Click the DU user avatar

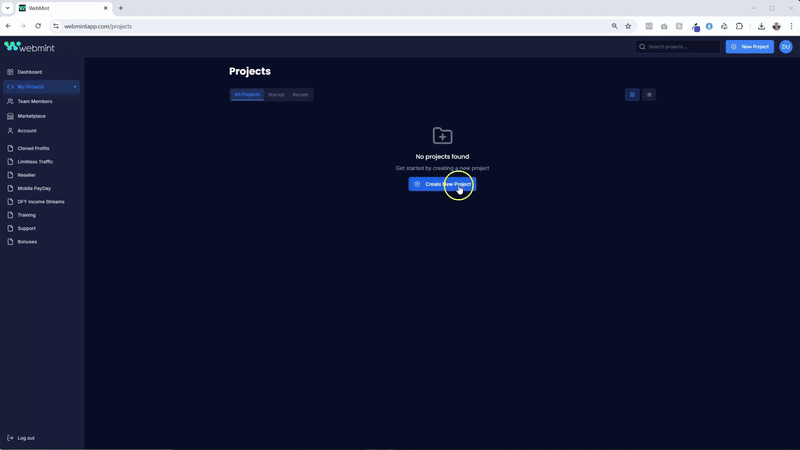click(786, 47)
